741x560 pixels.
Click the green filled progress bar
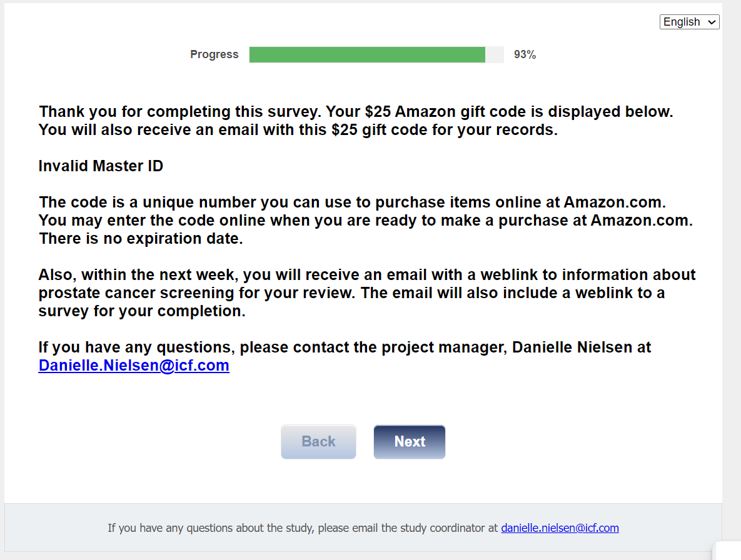click(x=367, y=55)
